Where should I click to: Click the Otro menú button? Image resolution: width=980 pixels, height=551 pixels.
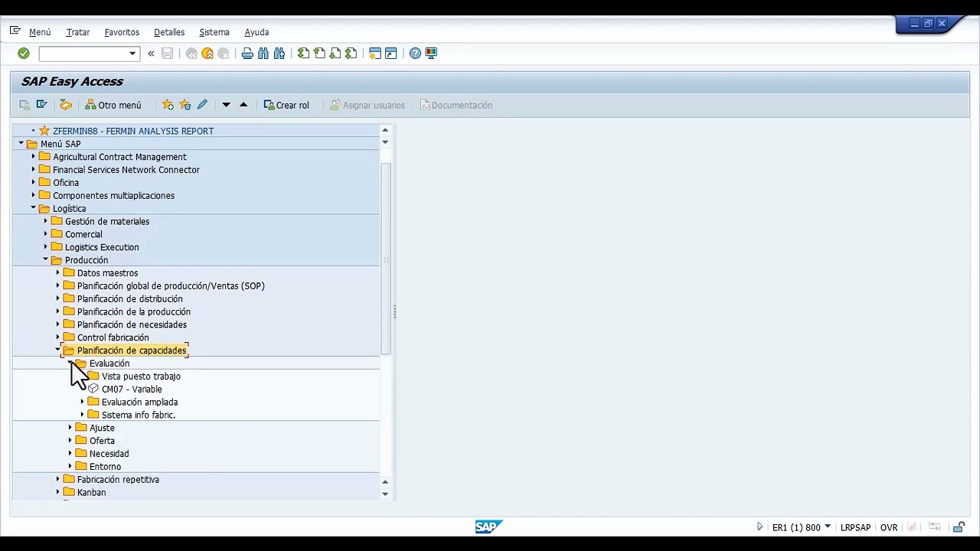[113, 105]
